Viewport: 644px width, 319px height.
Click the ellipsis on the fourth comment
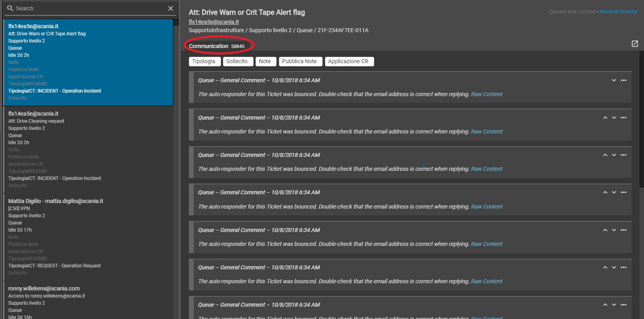[x=624, y=192]
